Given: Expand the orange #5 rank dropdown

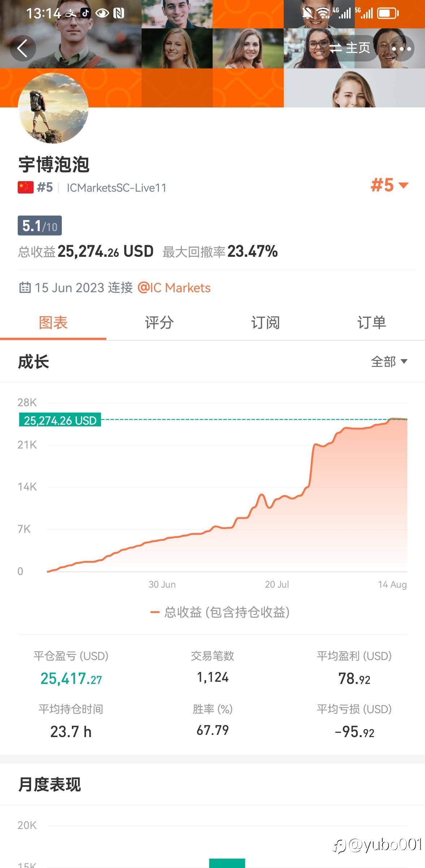Looking at the screenshot, I should coord(390,185).
